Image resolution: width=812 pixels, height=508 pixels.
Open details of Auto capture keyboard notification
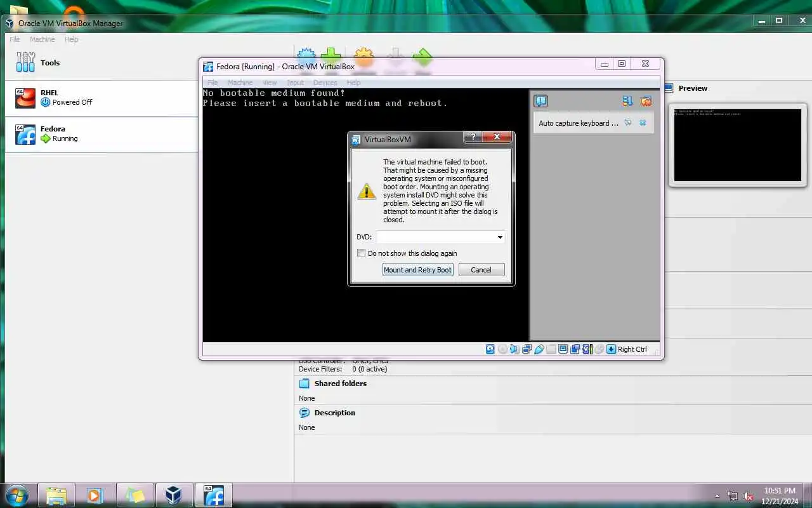(628, 123)
